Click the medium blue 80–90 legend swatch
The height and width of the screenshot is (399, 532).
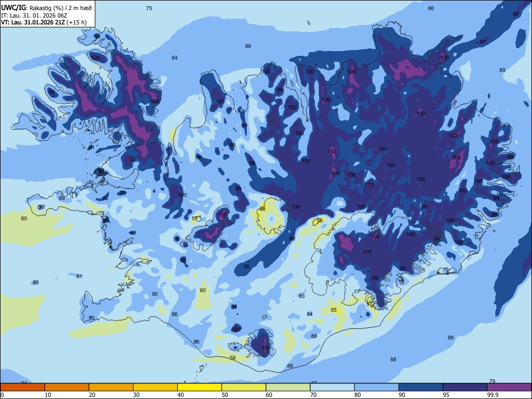tap(377, 387)
